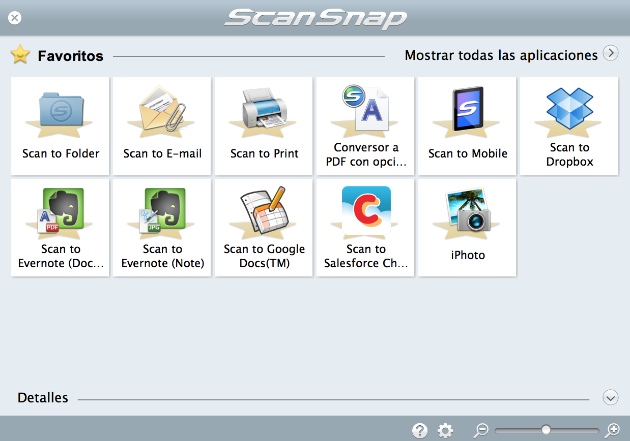Image resolution: width=630 pixels, height=441 pixels.
Task: Launch Scan to Salesforce Chatter
Action: (366, 227)
